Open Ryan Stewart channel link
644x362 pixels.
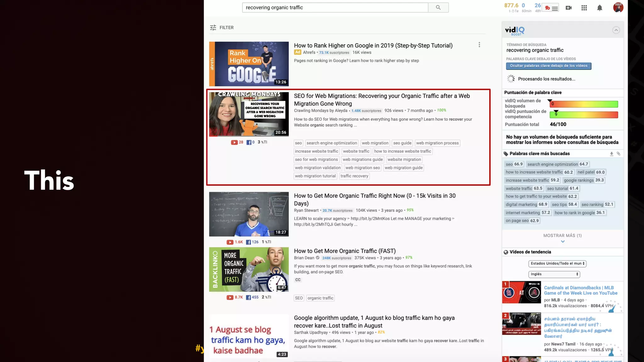coord(306,211)
